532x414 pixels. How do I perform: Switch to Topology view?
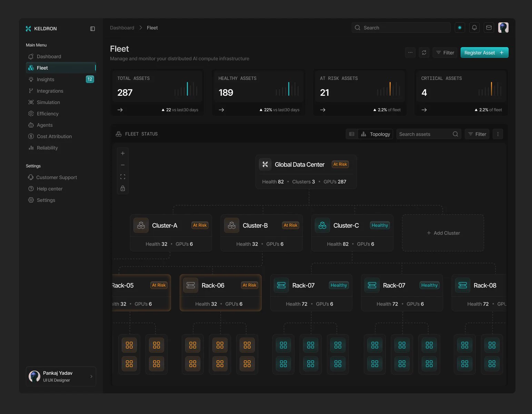pos(375,134)
